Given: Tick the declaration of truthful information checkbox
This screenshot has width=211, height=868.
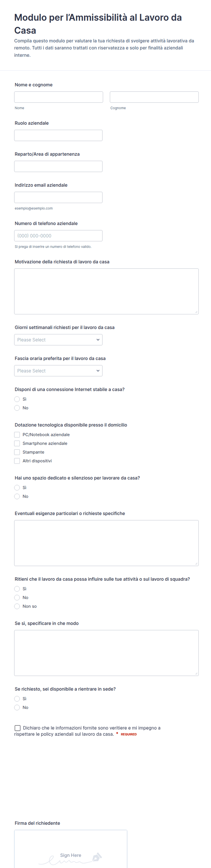Looking at the screenshot, I should 17,728.
